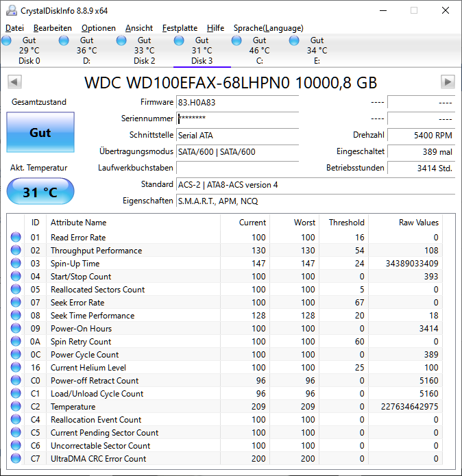Click the Drehzahl value 5400 RPM
462x476 pixels.
click(422, 135)
